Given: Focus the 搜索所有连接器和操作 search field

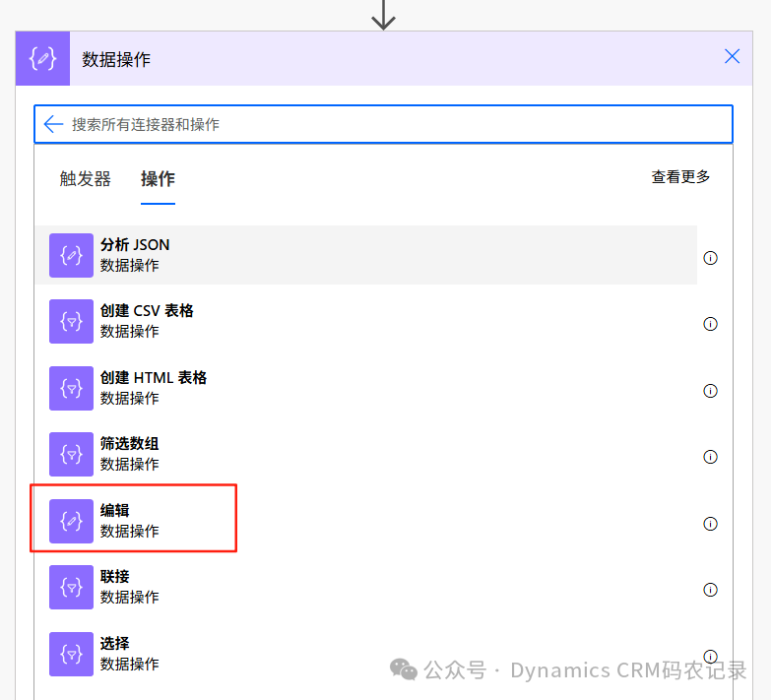Looking at the screenshot, I should [x=394, y=124].
